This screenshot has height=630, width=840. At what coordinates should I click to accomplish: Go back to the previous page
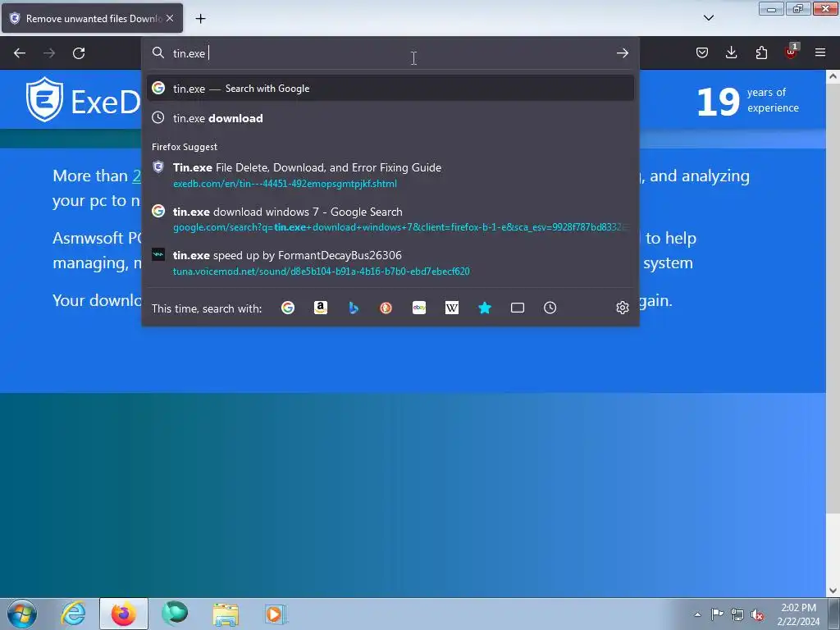pos(20,53)
